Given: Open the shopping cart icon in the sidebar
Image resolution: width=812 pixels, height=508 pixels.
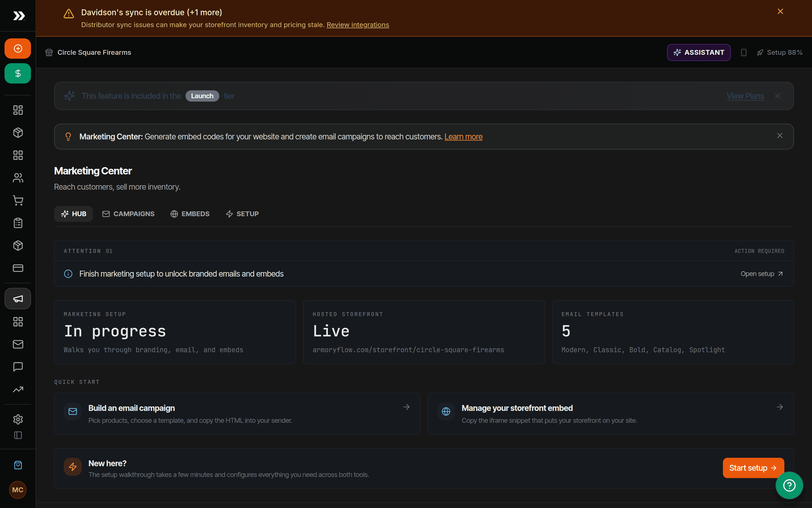Looking at the screenshot, I should 18,200.
